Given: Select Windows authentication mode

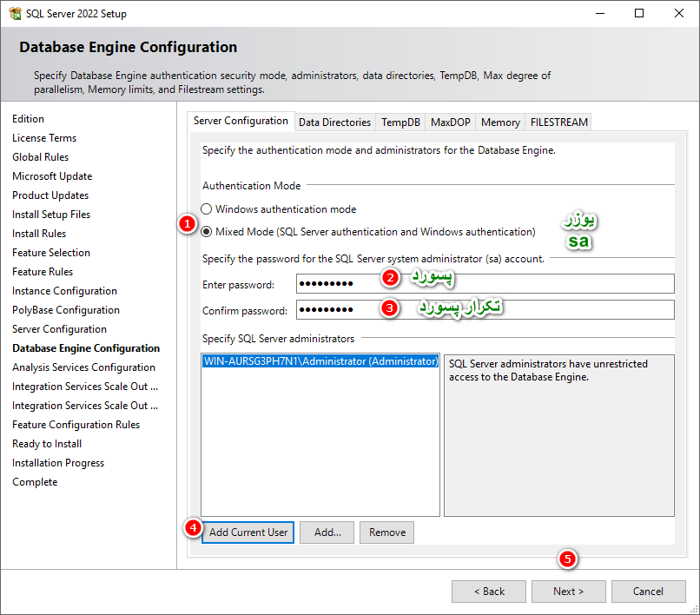Looking at the screenshot, I should tap(206, 208).
